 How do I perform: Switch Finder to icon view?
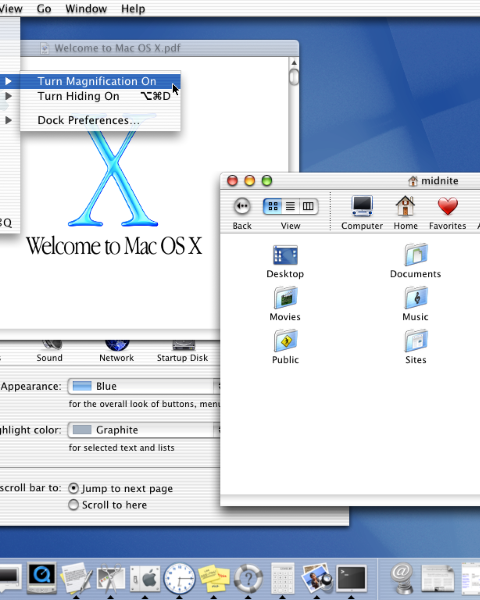(x=273, y=207)
